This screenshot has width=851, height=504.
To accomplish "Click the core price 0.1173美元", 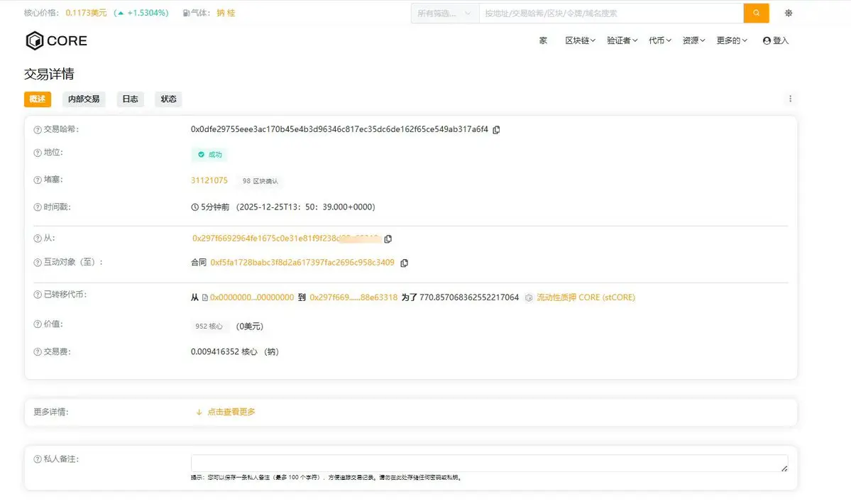I will 86,13.
